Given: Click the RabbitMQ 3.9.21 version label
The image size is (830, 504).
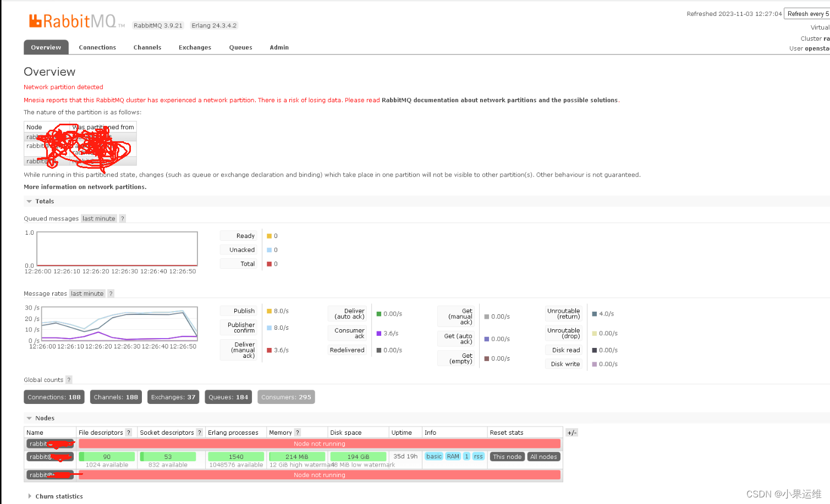Looking at the screenshot, I should coord(158,25).
